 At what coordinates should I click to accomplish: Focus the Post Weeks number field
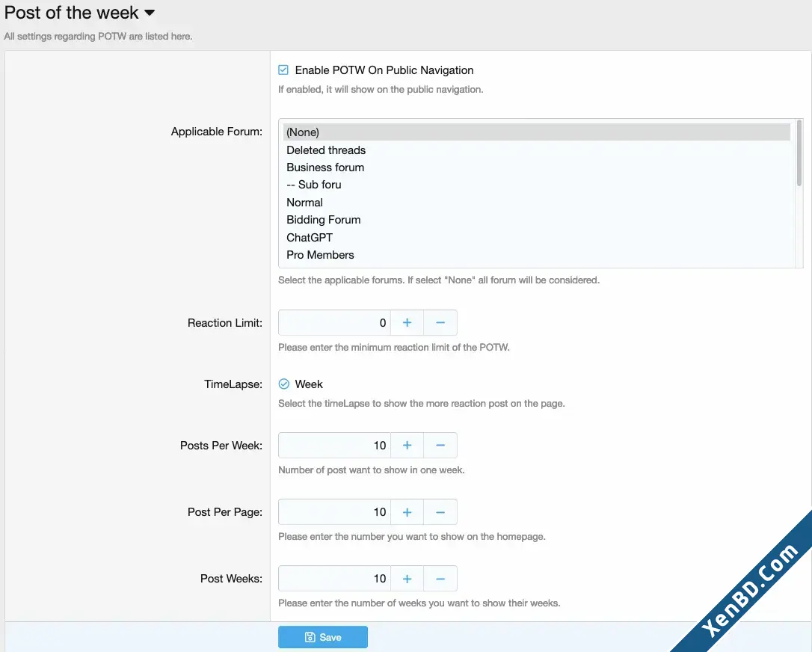(x=334, y=579)
